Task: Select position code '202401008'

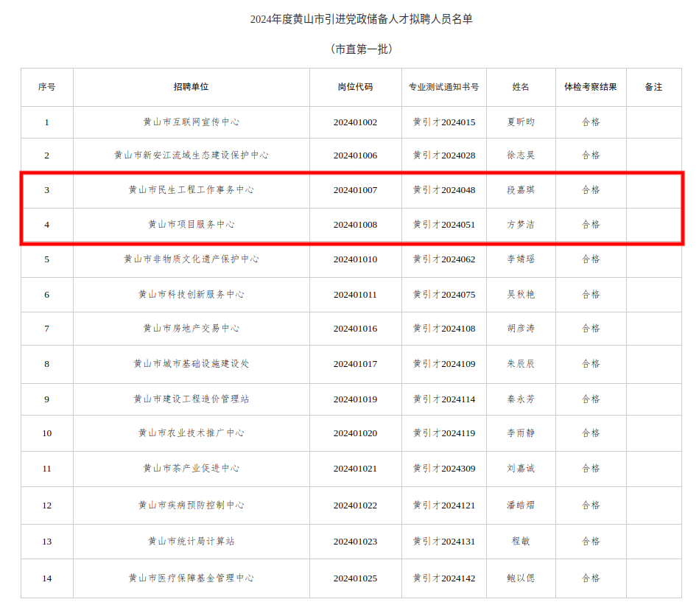Action: coord(355,224)
